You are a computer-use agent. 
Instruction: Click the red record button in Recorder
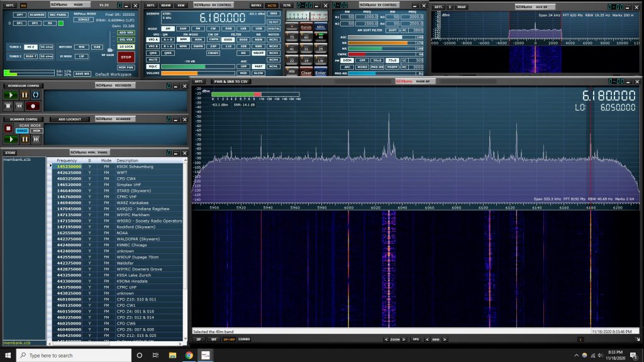point(33,106)
